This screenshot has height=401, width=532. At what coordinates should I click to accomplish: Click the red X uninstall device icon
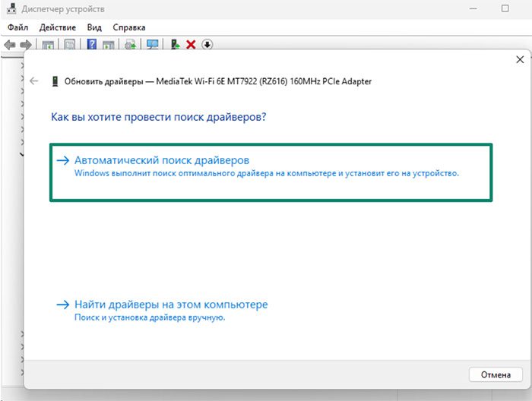(191, 44)
